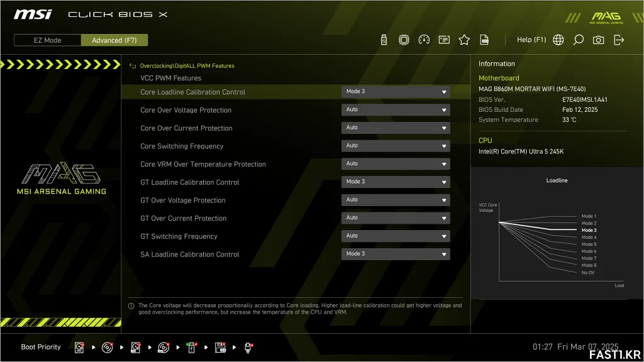This screenshot has height=362, width=644.
Task: Open Core Over Voltage Protection dropdown
Action: (x=396, y=109)
